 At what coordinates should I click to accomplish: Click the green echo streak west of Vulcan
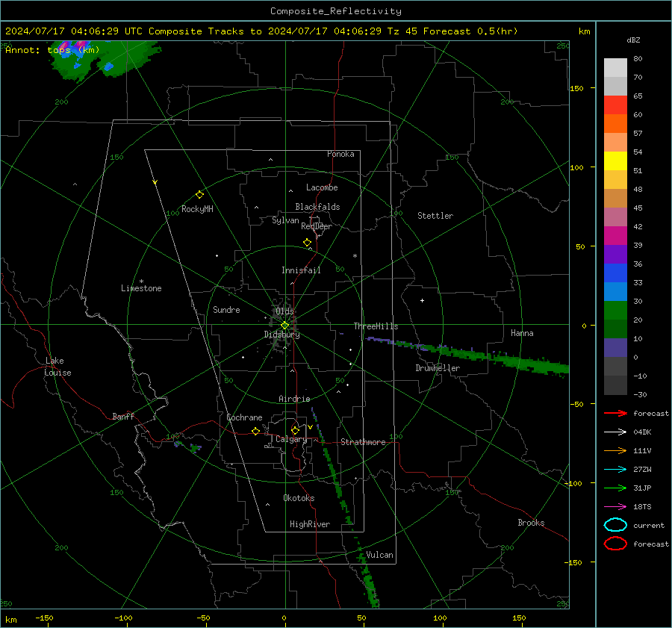[369, 572]
